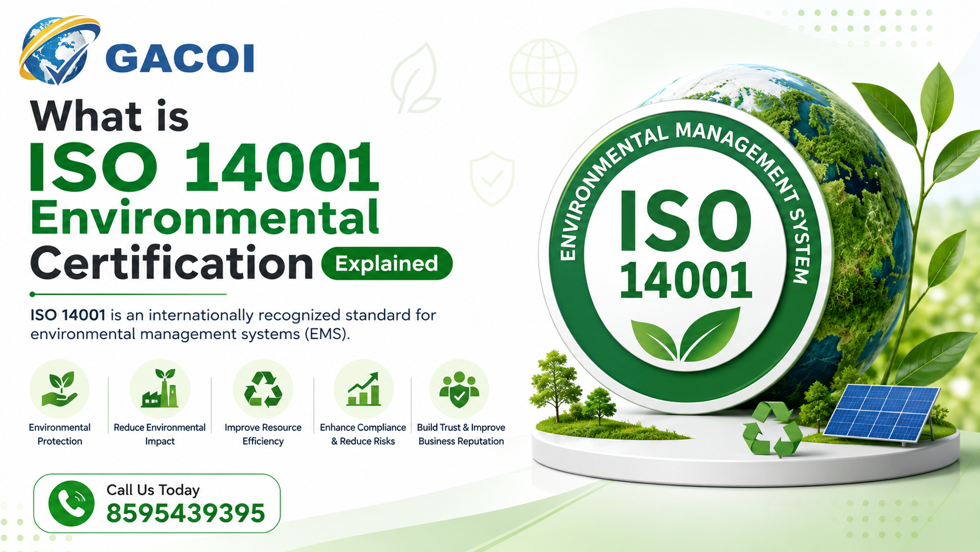Click the Build Trust people shield icon
980x552 pixels.
click(459, 388)
